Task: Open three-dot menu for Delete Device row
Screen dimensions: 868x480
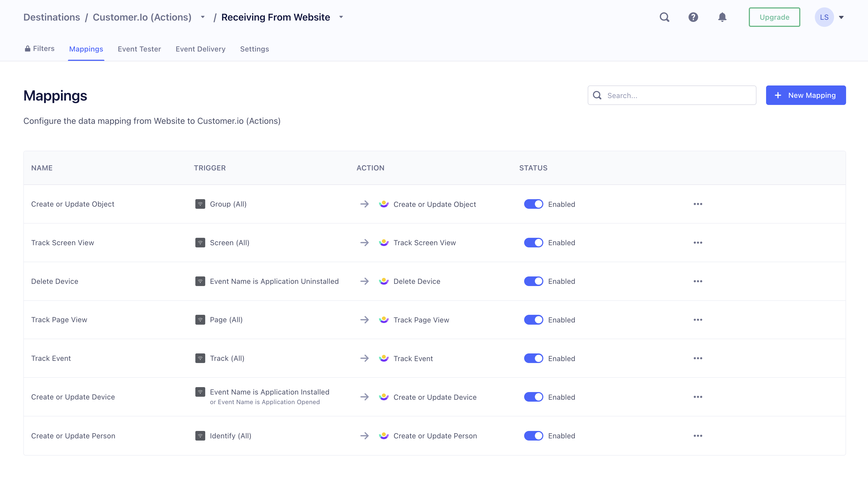Action: click(698, 281)
